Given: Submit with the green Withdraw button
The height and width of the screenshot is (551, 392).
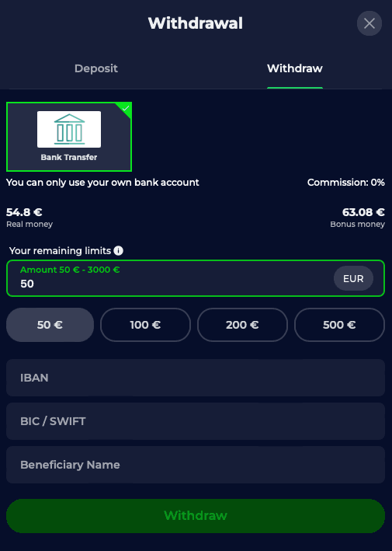Looking at the screenshot, I should pos(196,516).
